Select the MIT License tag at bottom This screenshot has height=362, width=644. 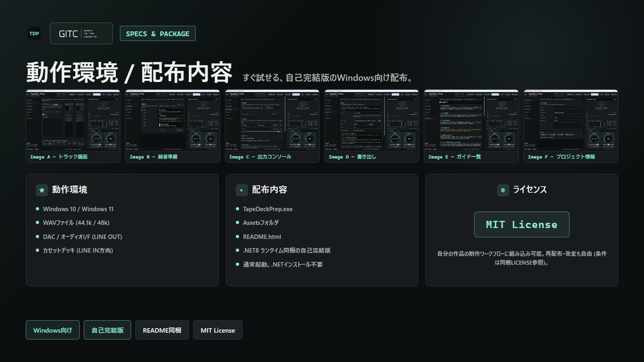[x=218, y=330]
